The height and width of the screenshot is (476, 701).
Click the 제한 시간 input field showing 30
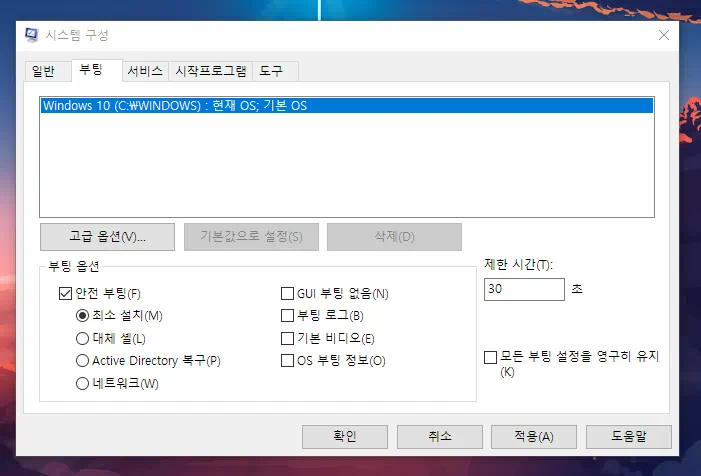pyautogui.click(x=524, y=289)
